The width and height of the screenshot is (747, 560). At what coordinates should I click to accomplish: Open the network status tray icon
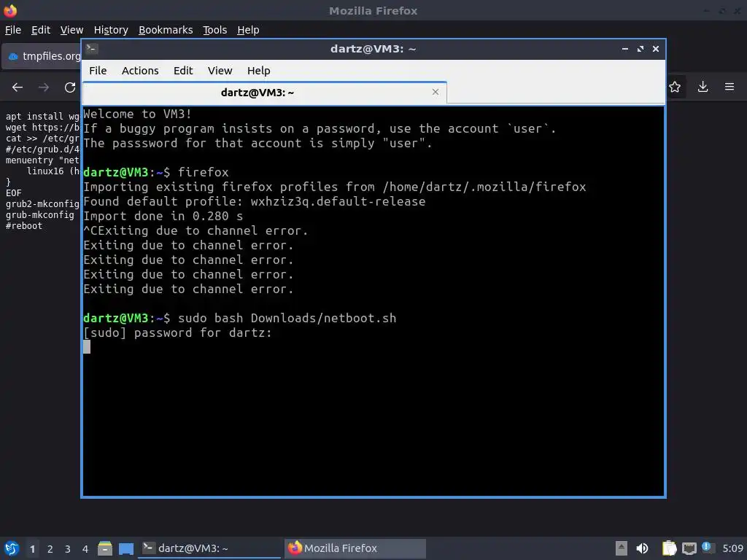689,548
